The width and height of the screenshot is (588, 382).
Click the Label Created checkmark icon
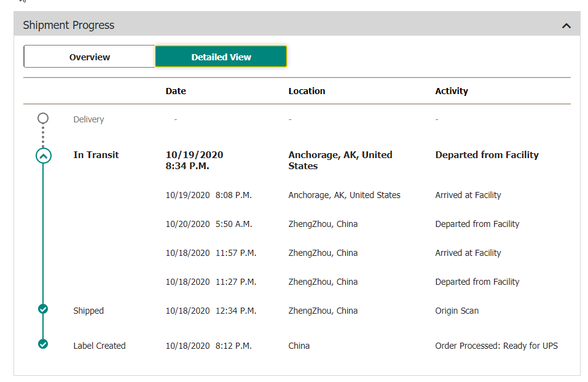[x=43, y=344]
